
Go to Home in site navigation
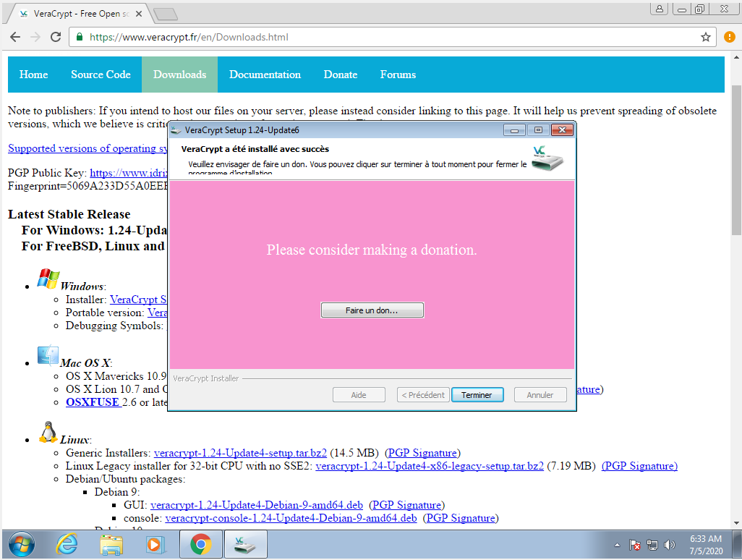(x=33, y=75)
